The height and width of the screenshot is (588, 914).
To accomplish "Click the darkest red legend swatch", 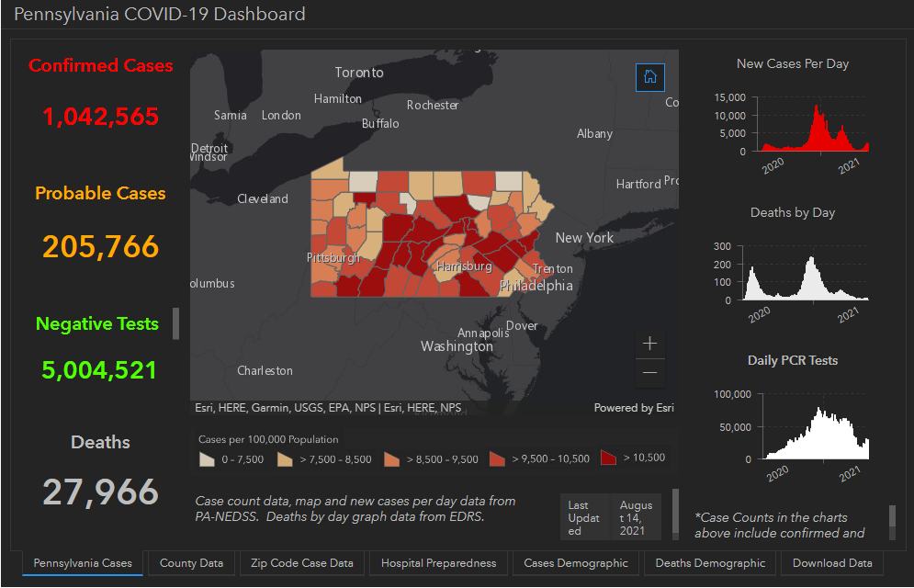I will point(608,458).
